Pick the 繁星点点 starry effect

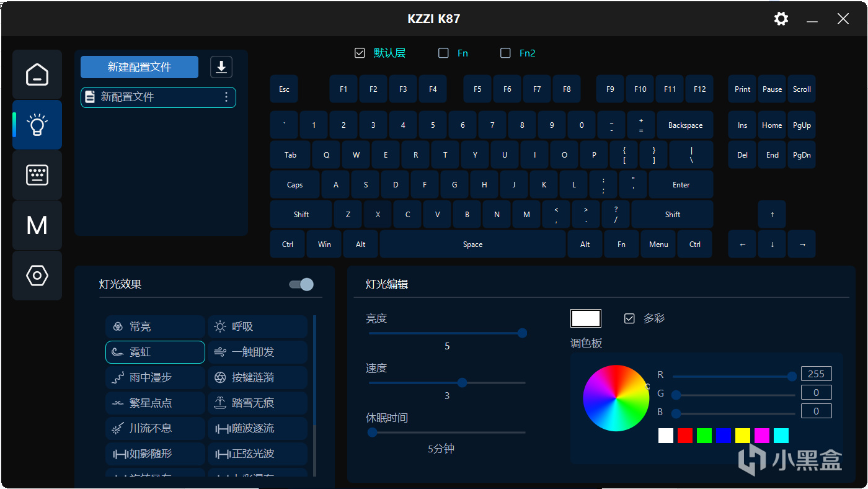click(x=155, y=403)
